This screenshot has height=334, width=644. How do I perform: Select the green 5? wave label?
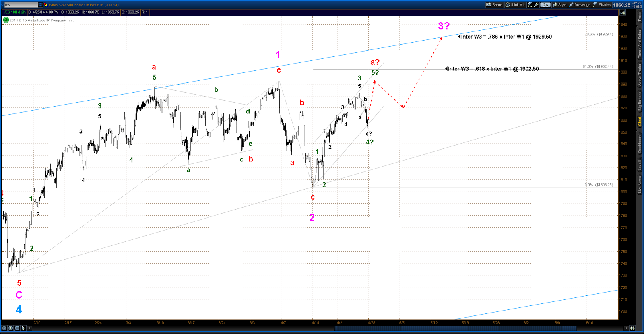pos(375,73)
